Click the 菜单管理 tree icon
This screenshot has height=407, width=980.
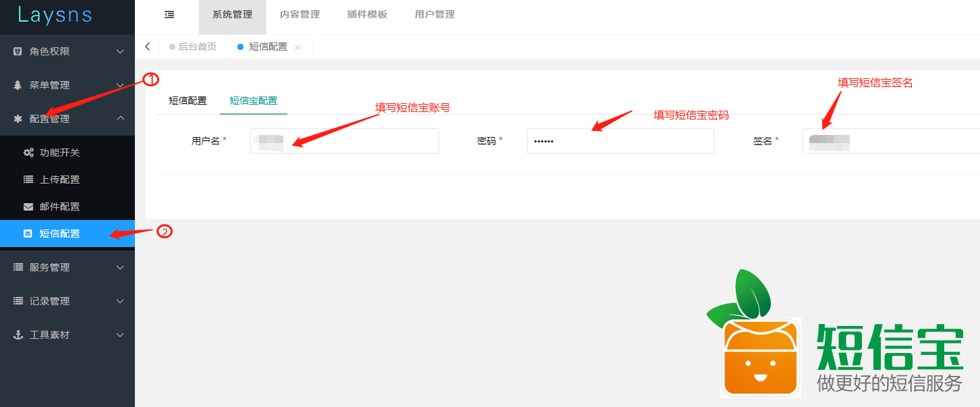tap(18, 85)
